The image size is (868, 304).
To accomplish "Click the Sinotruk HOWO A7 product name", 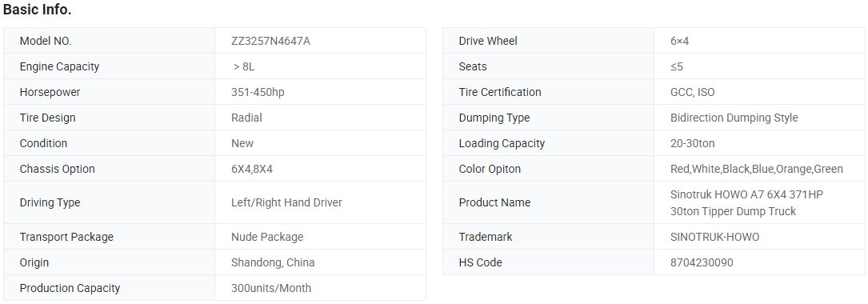I will (x=746, y=202).
